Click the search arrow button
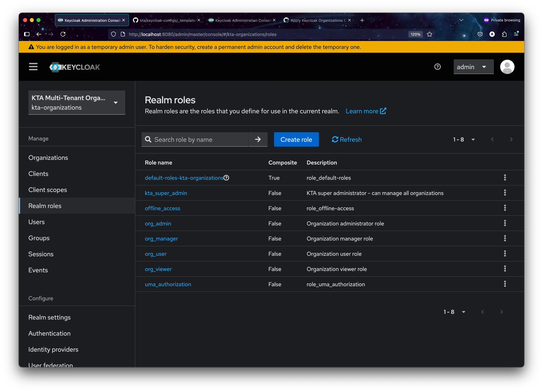 tap(258, 139)
